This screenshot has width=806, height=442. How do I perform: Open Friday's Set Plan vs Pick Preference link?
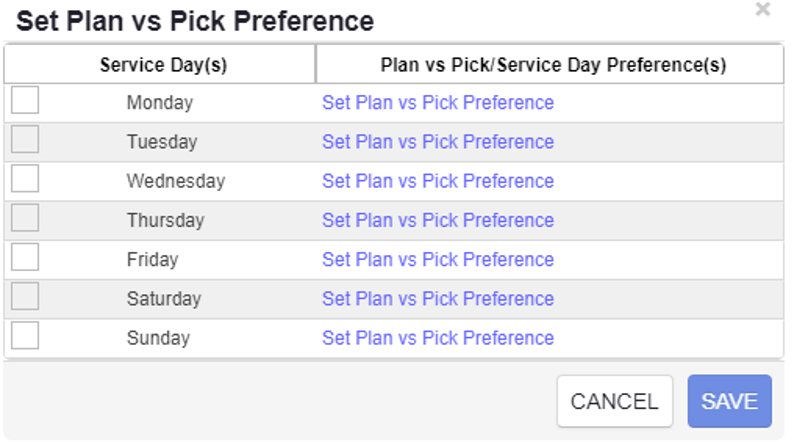437,259
